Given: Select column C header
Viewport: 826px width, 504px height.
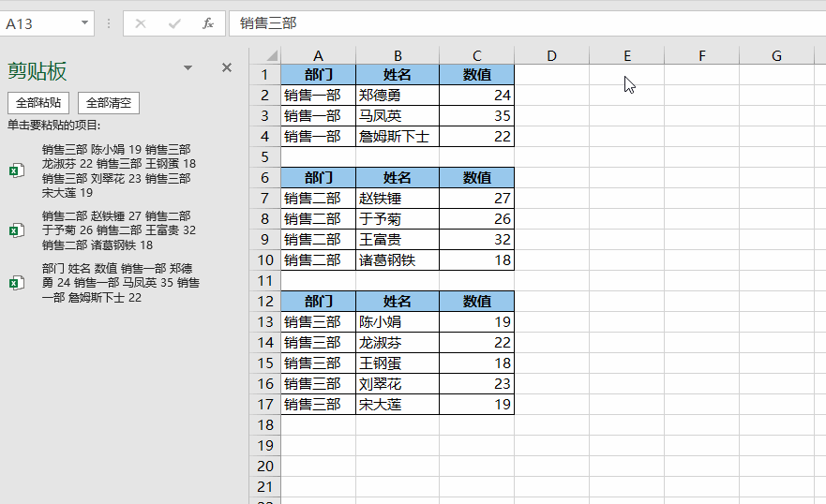Looking at the screenshot, I should [476, 56].
